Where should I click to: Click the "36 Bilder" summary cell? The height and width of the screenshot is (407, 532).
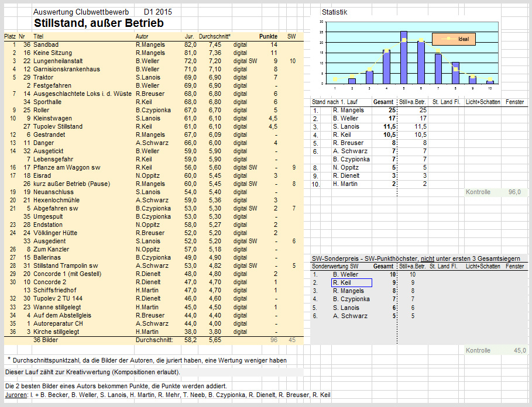click(46, 340)
